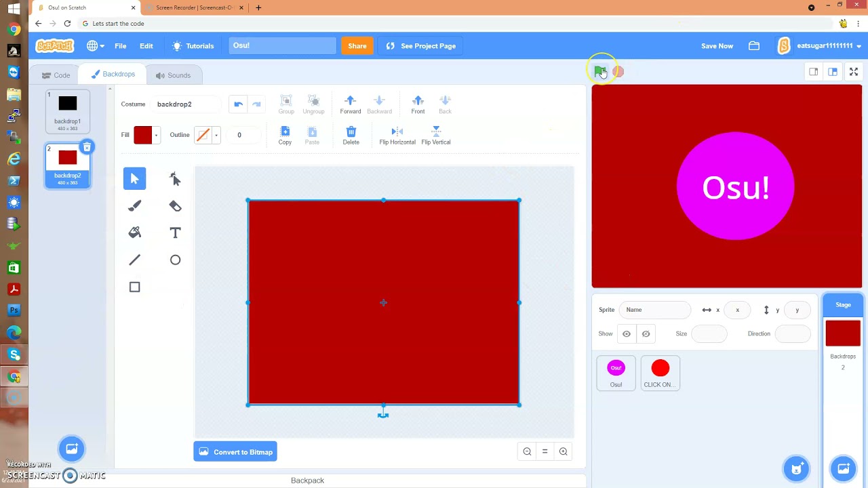868x488 pixels.
Task: Hide the sprite with the crossed-eye icon
Action: 646,333
